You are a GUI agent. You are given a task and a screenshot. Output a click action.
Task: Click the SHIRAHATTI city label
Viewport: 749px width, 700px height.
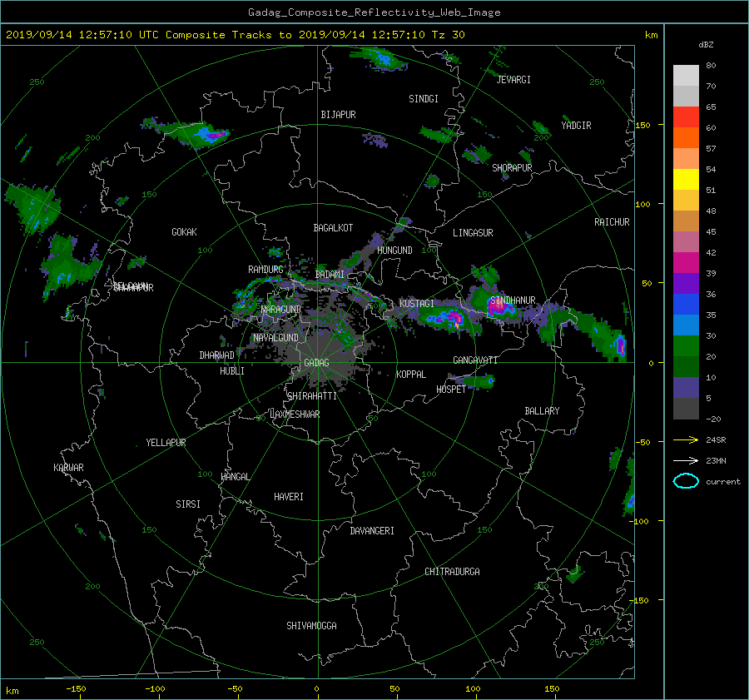pos(312,396)
